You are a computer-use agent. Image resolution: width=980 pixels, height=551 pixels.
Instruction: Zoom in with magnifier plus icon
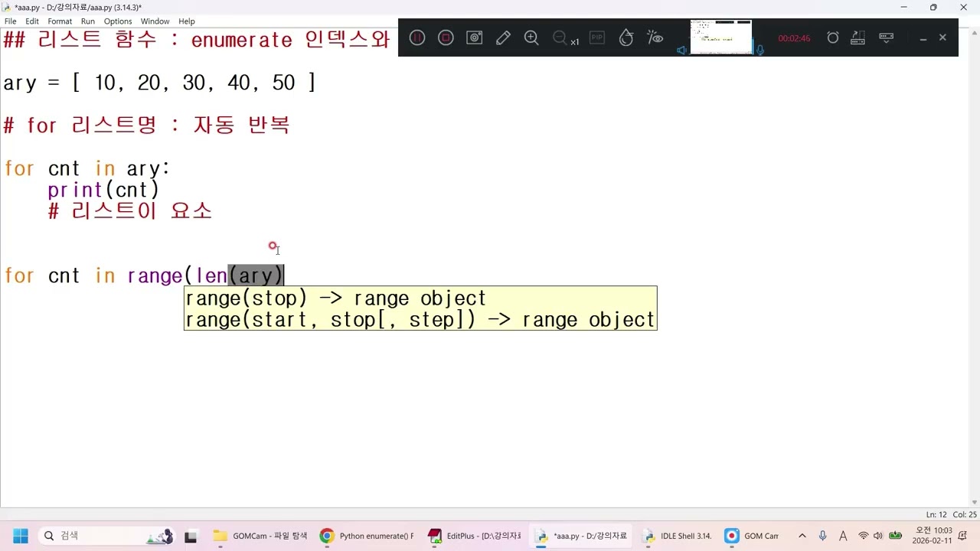(531, 37)
